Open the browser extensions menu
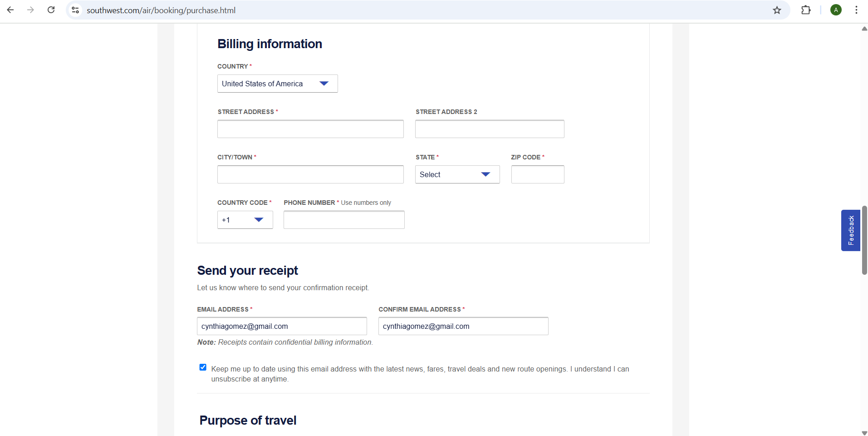868x436 pixels. 806,10
